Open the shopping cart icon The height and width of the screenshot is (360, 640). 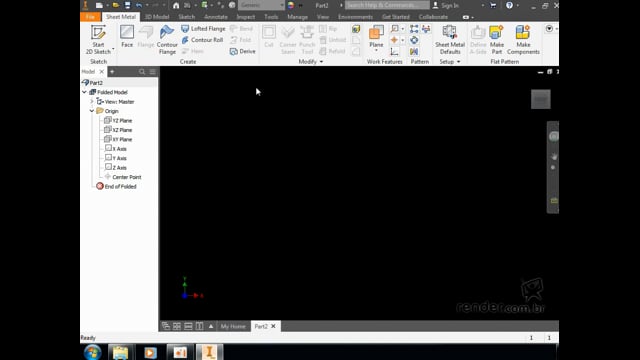tap(493, 5)
